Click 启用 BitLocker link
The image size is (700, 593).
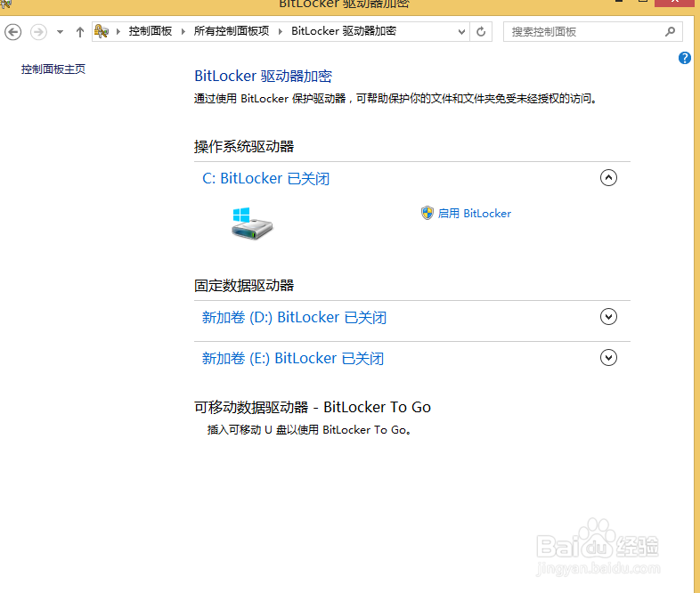[x=474, y=214]
